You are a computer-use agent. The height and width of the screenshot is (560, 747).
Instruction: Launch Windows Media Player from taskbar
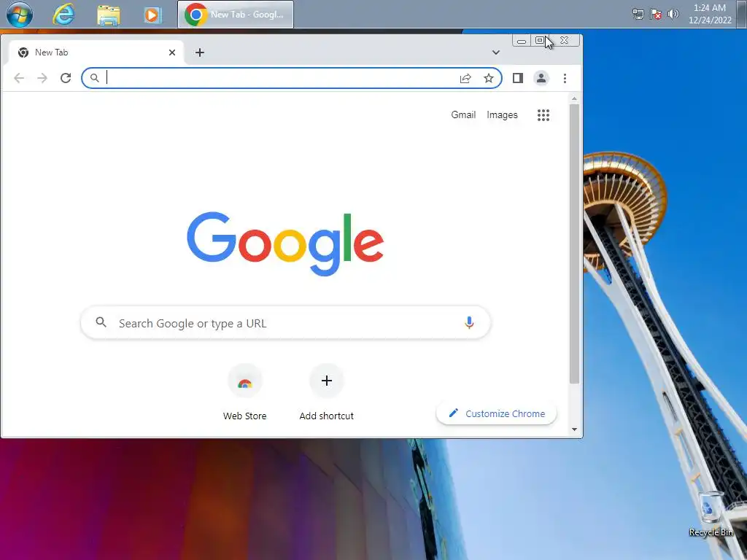(x=152, y=15)
